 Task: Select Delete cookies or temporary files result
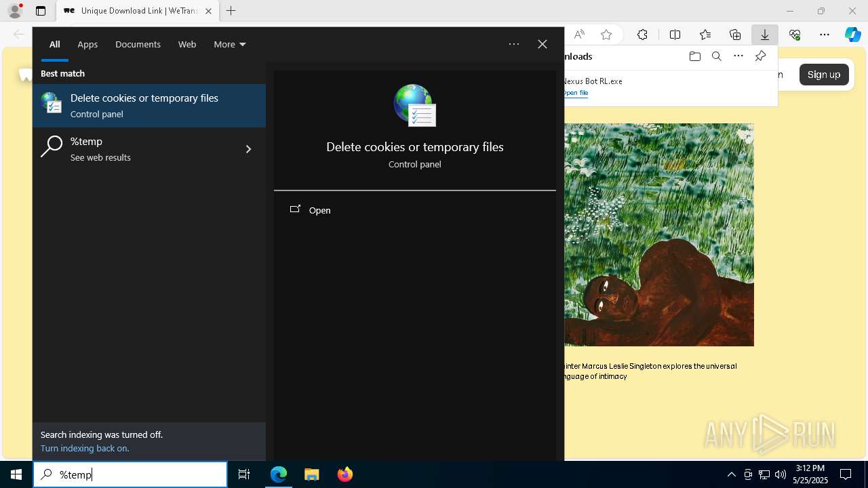pyautogui.click(x=149, y=106)
